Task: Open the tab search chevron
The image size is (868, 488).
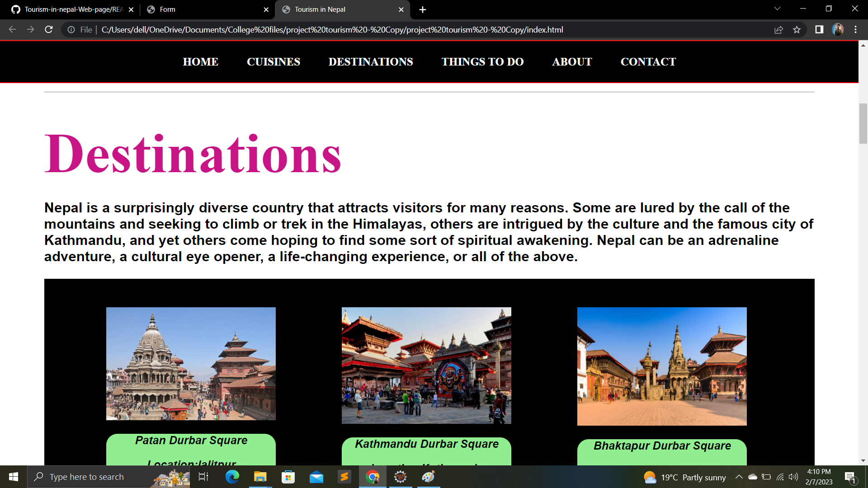Action: click(x=777, y=9)
